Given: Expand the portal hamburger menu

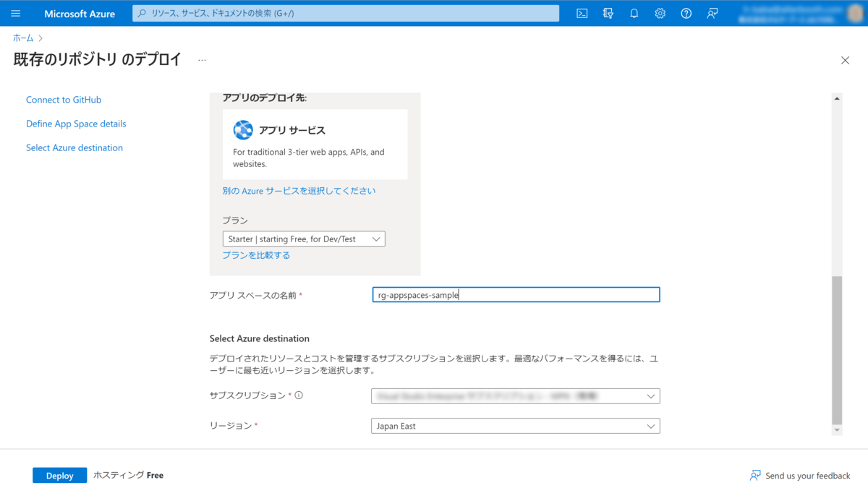Looking at the screenshot, I should pyautogui.click(x=15, y=13).
